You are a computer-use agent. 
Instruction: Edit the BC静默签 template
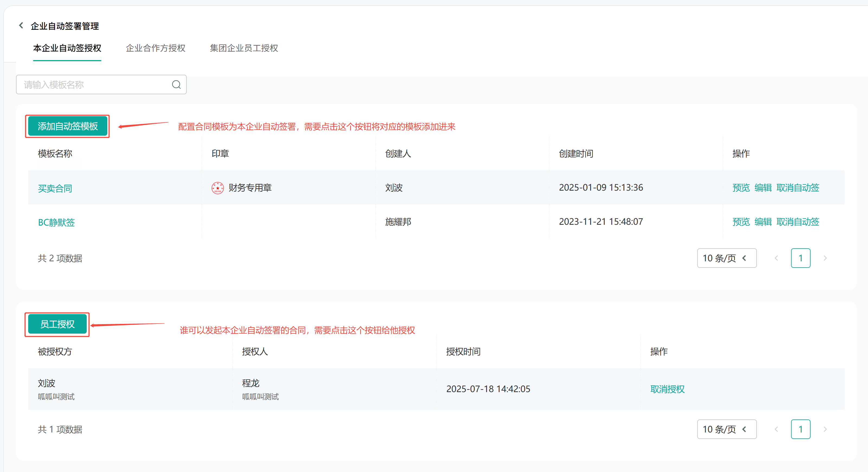[x=763, y=222]
